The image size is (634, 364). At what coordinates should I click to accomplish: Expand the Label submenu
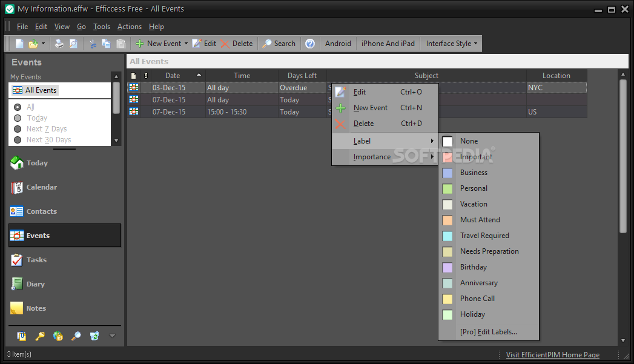[385, 141]
